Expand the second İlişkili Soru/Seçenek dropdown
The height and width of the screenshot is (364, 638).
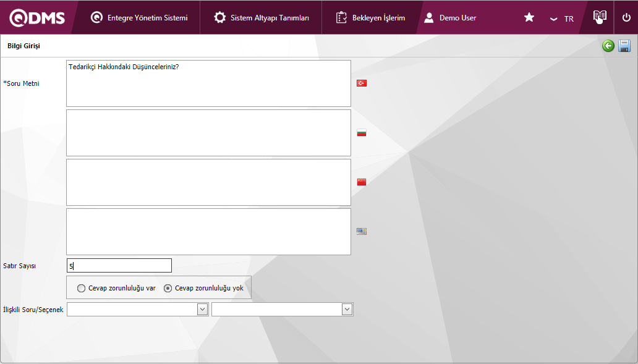(347, 309)
